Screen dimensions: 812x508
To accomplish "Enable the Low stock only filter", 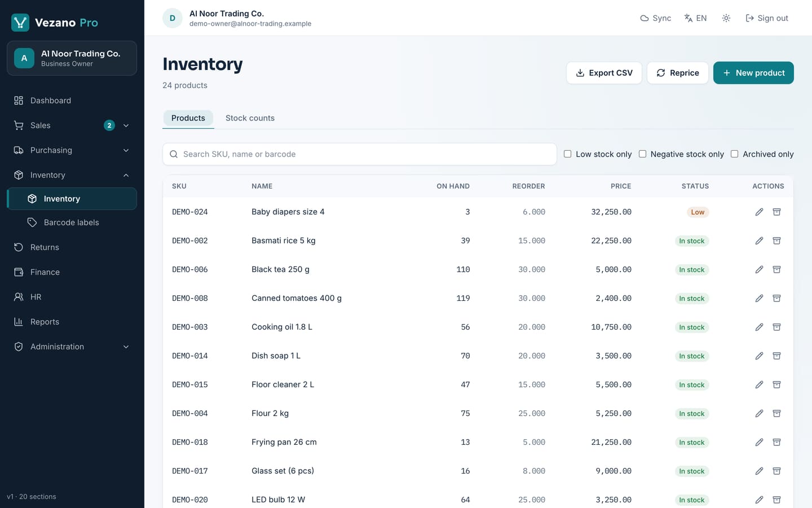I will pyautogui.click(x=567, y=154).
